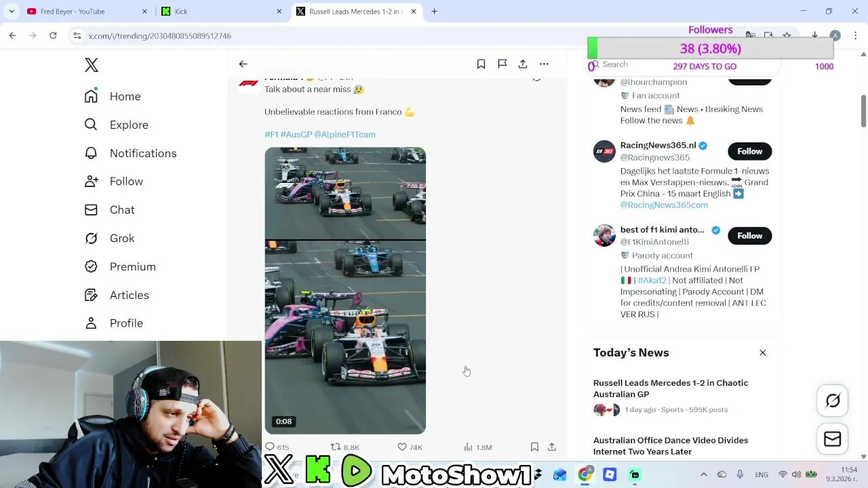Open RacingNews365.nl profile name

point(658,145)
